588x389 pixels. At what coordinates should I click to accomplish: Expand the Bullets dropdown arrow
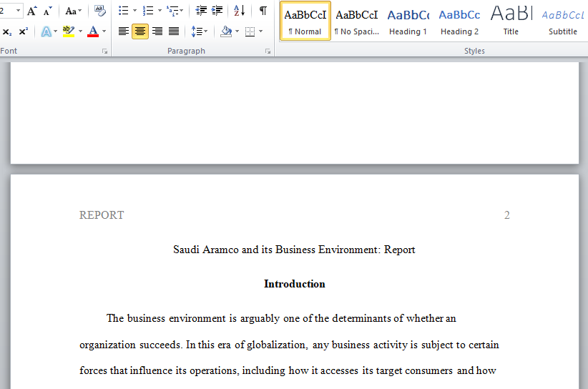(134, 11)
